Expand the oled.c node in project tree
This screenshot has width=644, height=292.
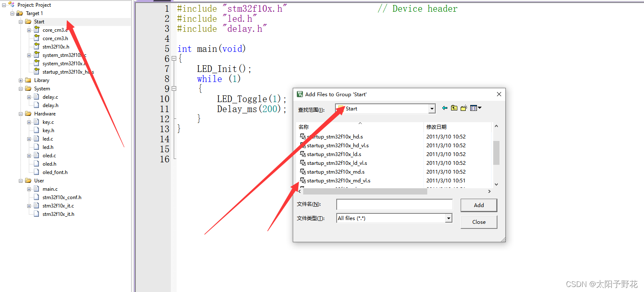[x=29, y=156]
